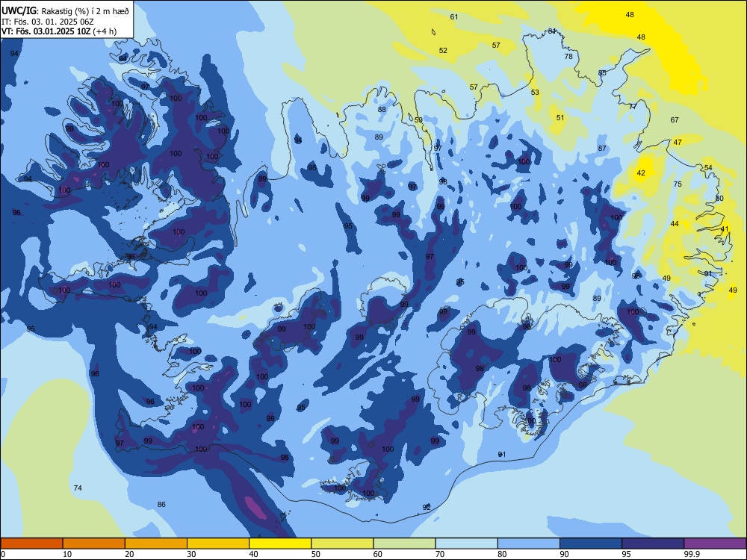The height and width of the screenshot is (560, 747).
Task: Click the purple legend swatch above 99.9
Action: tap(715, 544)
